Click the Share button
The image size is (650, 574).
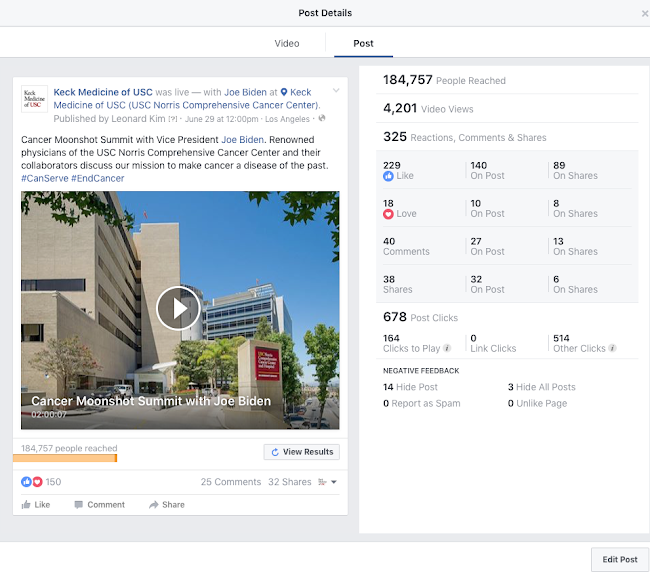click(x=167, y=504)
